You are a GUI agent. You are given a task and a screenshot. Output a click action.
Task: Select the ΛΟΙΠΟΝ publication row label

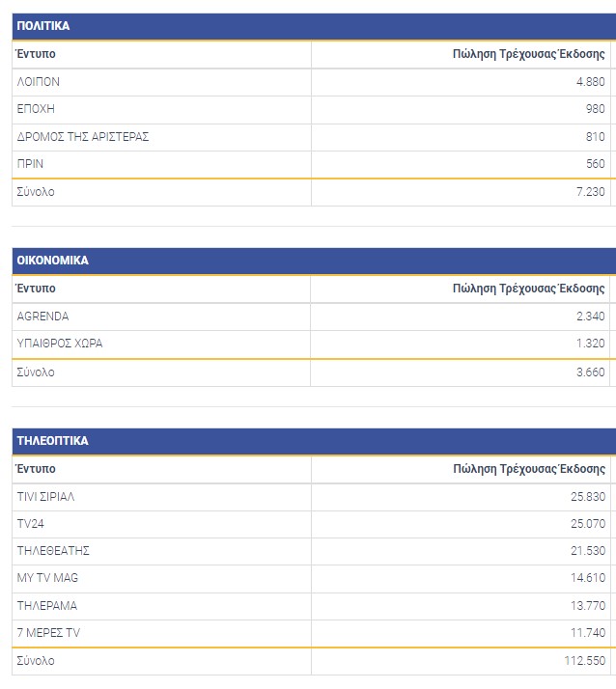[39, 82]
